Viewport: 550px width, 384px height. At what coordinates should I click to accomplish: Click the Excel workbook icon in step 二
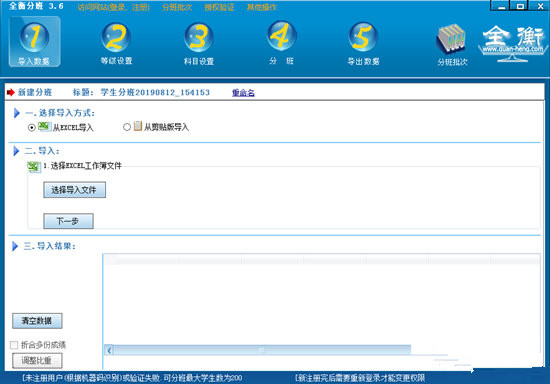[34, 167]
